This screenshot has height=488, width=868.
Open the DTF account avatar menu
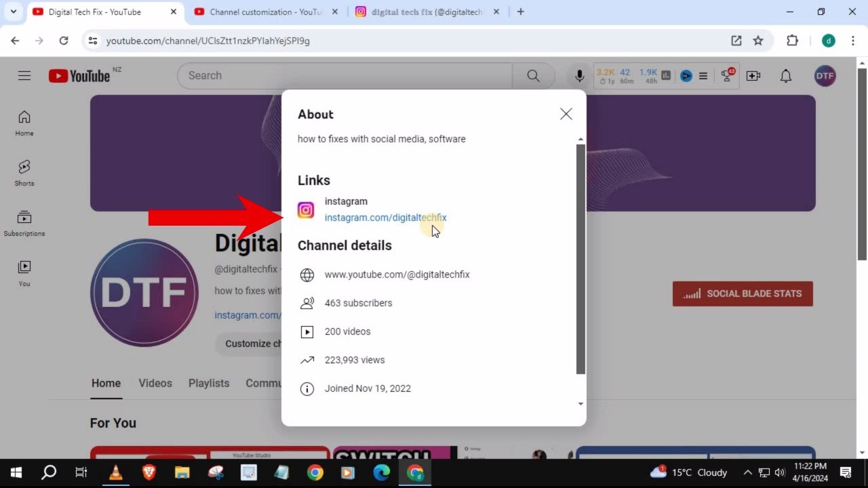coord(825,76)
